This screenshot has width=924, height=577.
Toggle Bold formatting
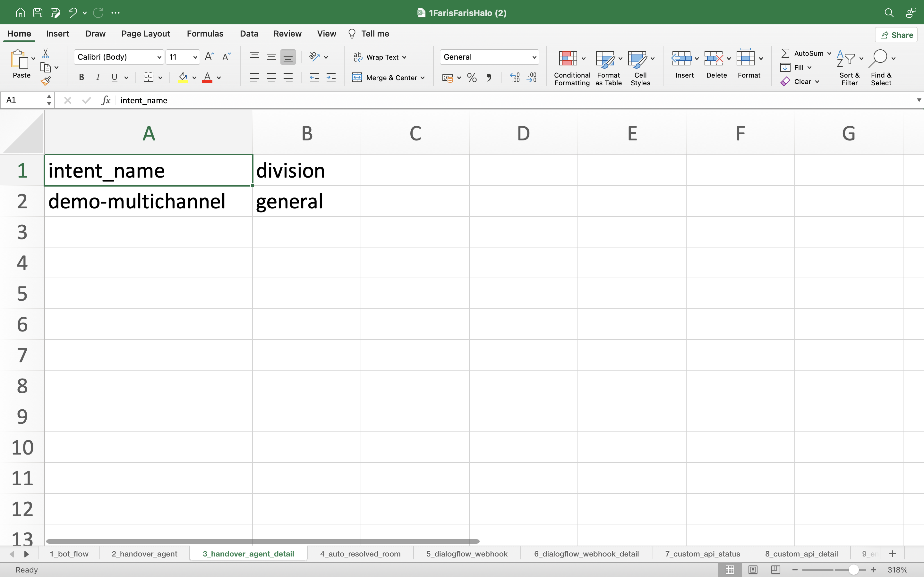[81, 78]
